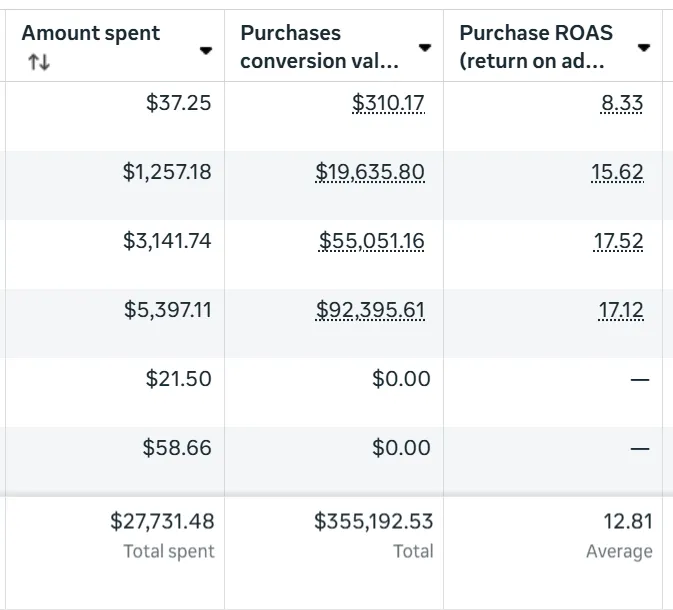Viewport: 673px width, 610px height.
Task: Select the $5,397.11 amount spent cell
Action: point(167,310)
